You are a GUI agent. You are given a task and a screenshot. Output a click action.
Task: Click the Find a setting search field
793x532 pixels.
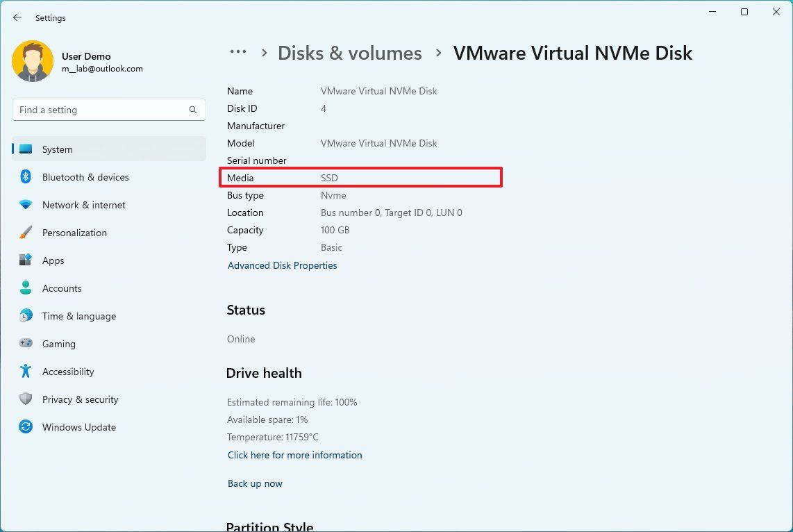(101, 110)
